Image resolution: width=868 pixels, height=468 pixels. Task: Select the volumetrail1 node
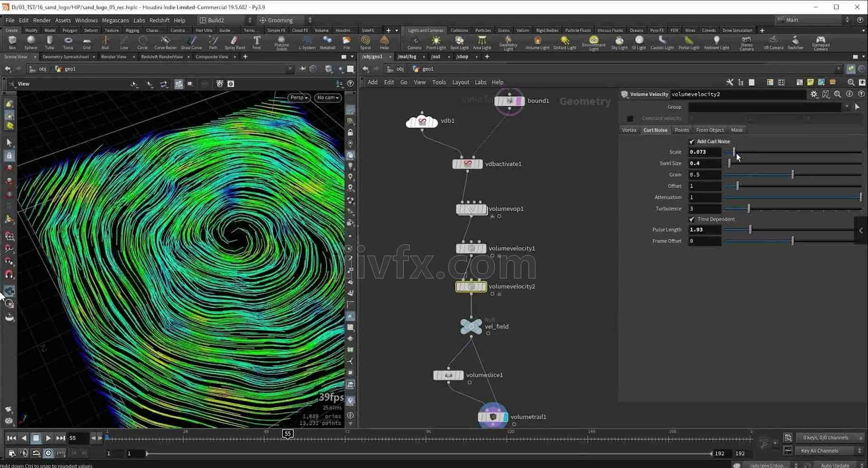(493, 417)
